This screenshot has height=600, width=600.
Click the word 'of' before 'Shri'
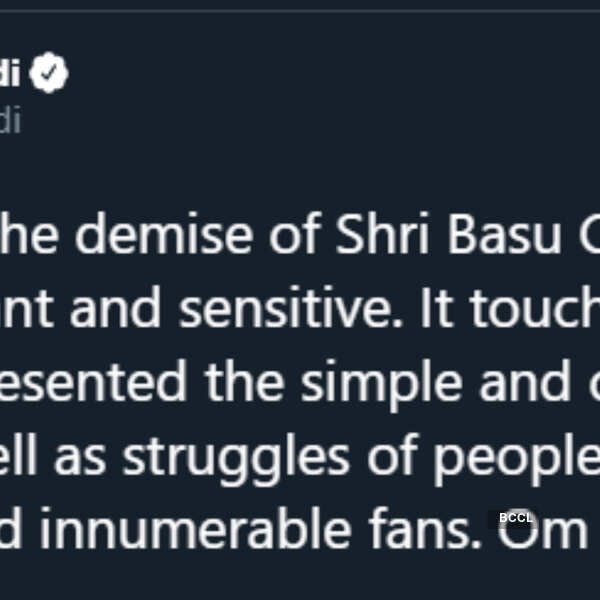(294, 233)
